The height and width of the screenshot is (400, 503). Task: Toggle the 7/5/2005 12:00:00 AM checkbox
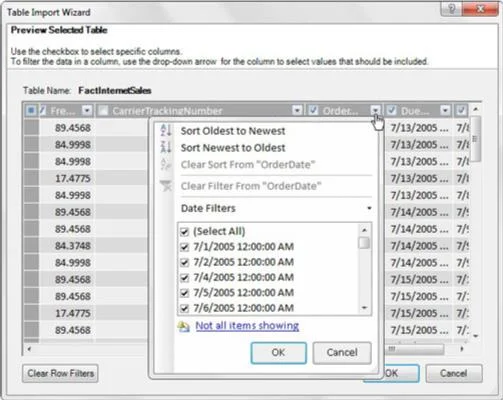coord(184,293)
